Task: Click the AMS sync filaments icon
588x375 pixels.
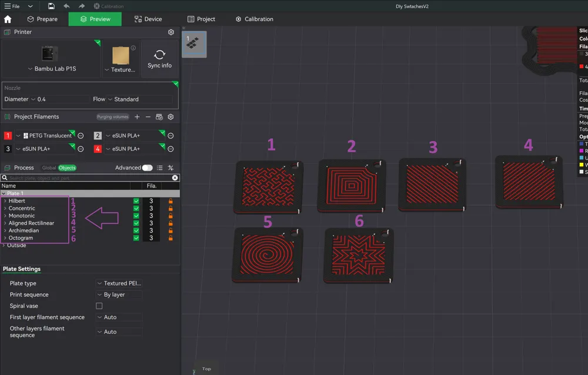Action: [x=159, y=117]
